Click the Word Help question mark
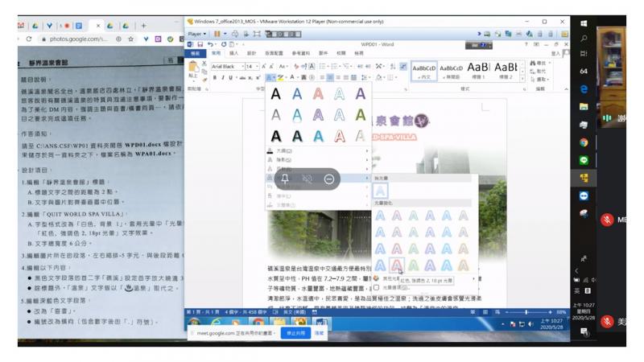Screen dimensions: 644x362 pyautogui.click(x=526, y=44)
